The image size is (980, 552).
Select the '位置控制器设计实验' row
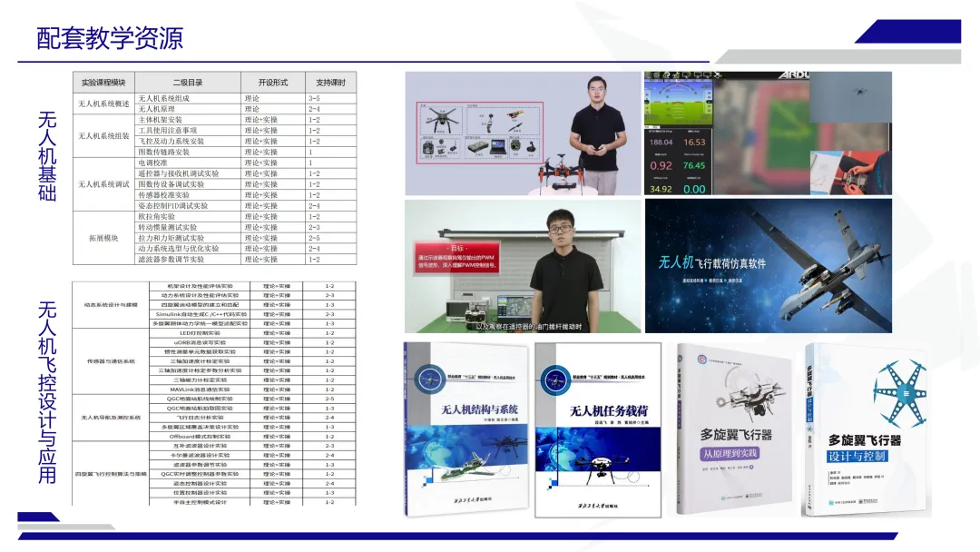coord(214,493)
